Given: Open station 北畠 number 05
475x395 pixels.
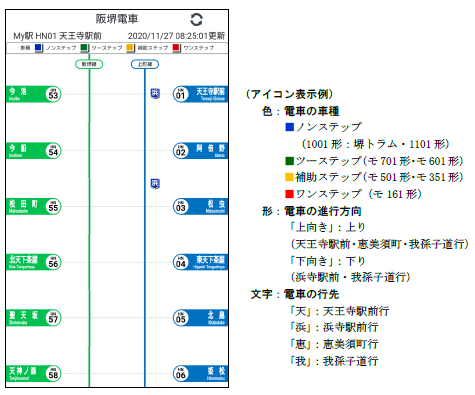Looking at the screenshot, I should click(201, 318).
